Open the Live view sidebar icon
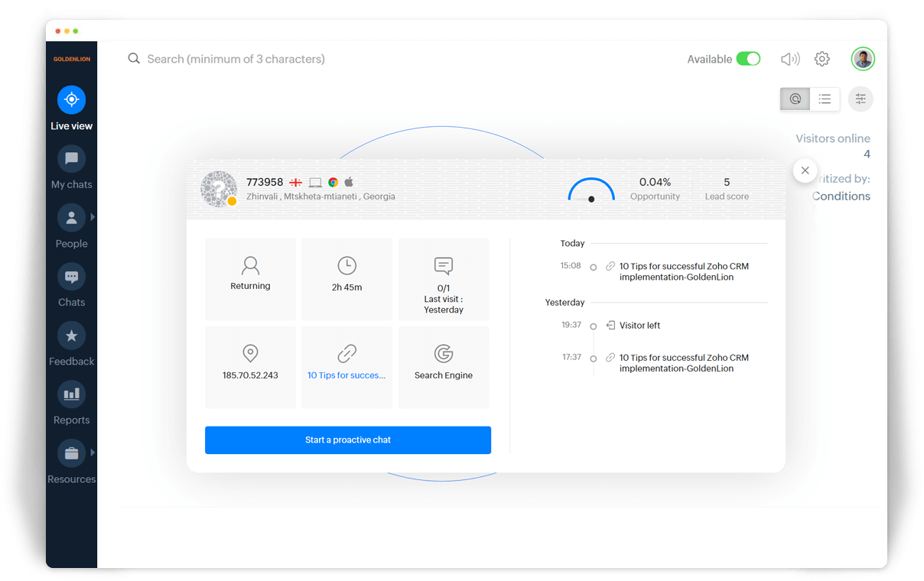 (71, 100)
